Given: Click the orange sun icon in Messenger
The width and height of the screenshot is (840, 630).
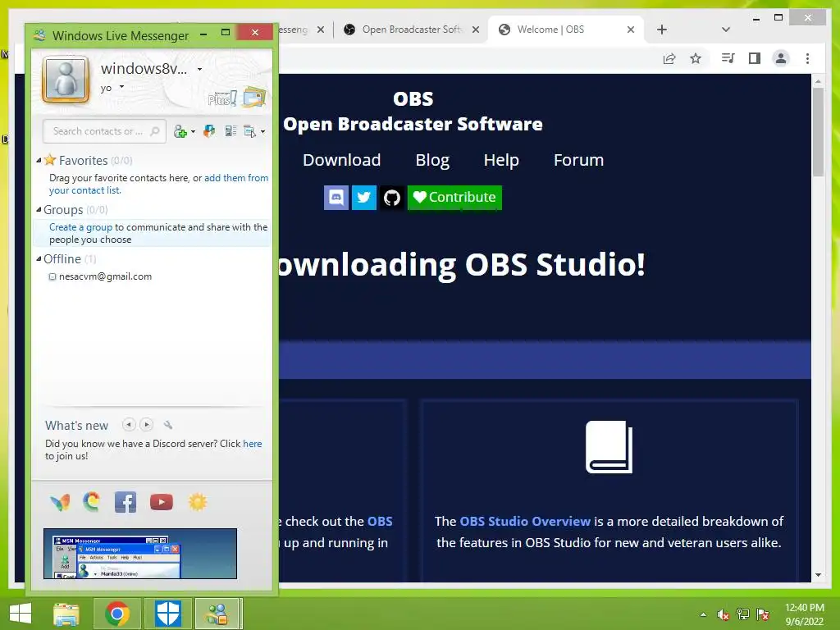Looking at the screenshot, I should tap(197, 502).
